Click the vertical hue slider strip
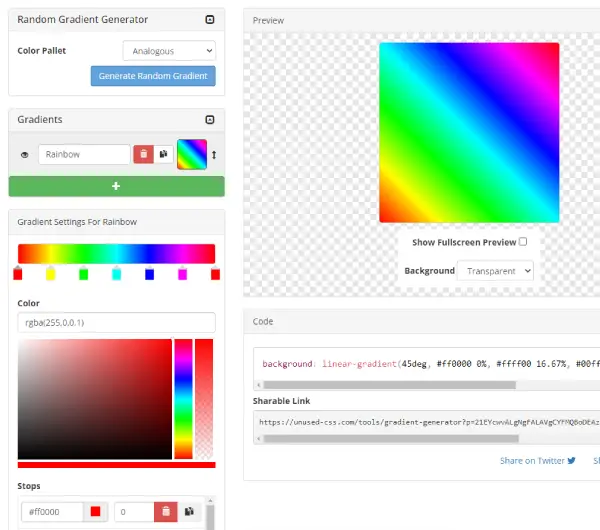 [184, 399]
